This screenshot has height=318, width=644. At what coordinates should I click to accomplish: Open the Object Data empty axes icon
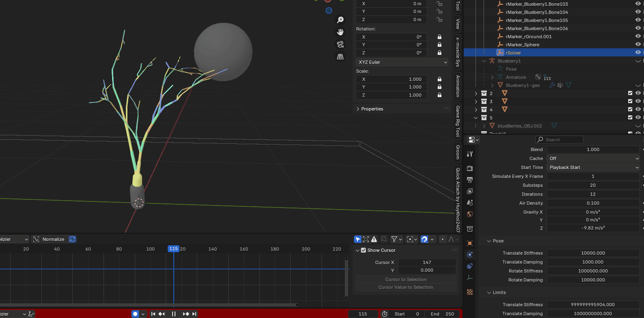pyautogui.click(x=470, y=278)
